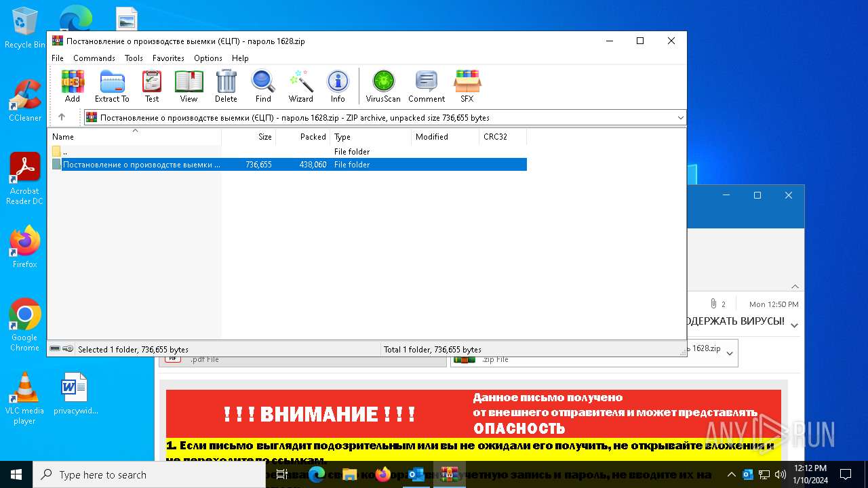Viewport: 868px width, 488px height.
Task: Click the Windows Start button
Action: pos(16,474)
